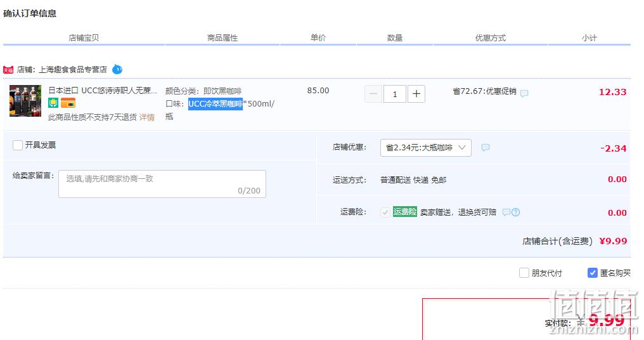Click the UCC coffee product thumbnail
The image size is (644, 340).
25,101
